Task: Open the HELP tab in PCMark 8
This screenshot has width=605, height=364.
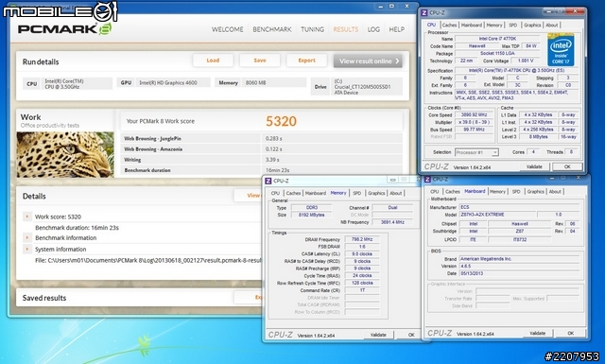Action: pos(397,29)
